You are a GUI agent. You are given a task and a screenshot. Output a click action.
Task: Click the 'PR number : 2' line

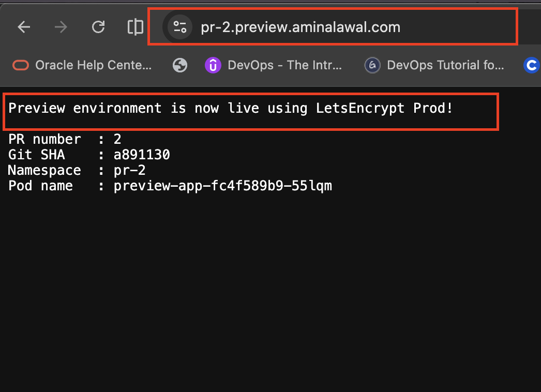pyautogui.click(x=65, y=139)
